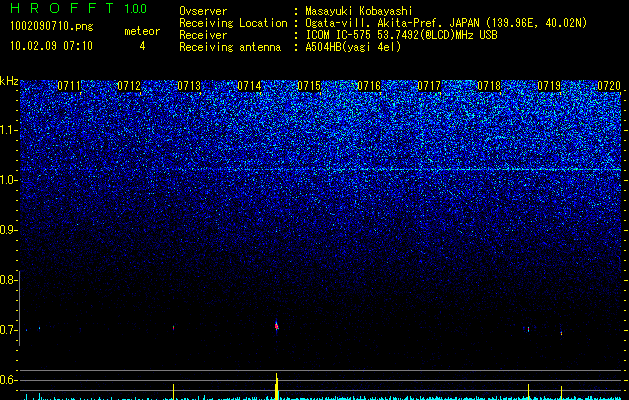The height and width of the screenshot is (400, 629).
Task: Click the 0715 time marker
Action: (309, 86)
